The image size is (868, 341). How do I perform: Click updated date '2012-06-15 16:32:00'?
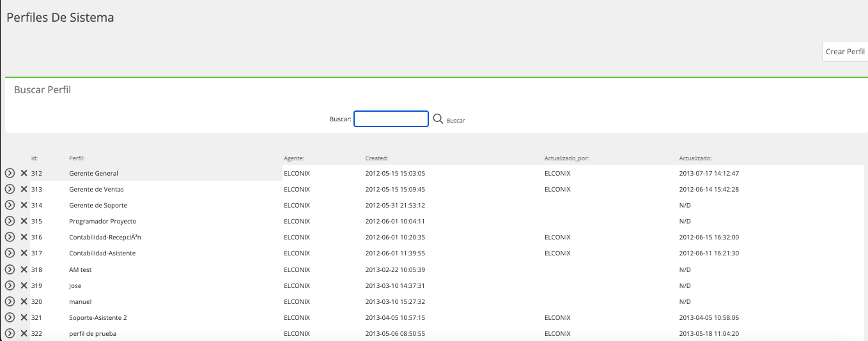(x=709, y=237)
